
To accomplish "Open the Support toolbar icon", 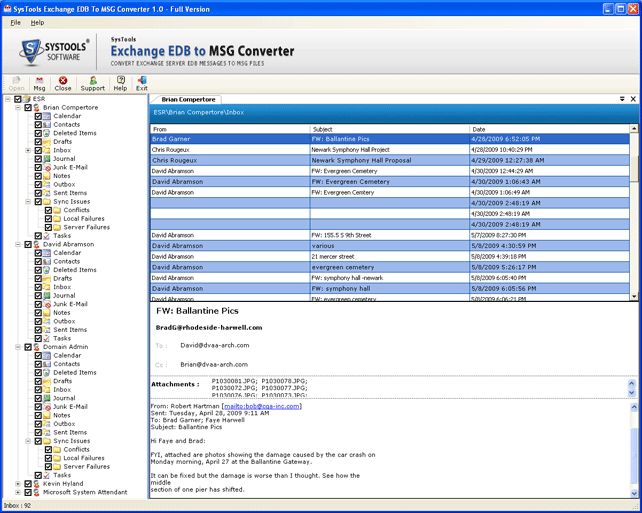I will tap(93, 84).
